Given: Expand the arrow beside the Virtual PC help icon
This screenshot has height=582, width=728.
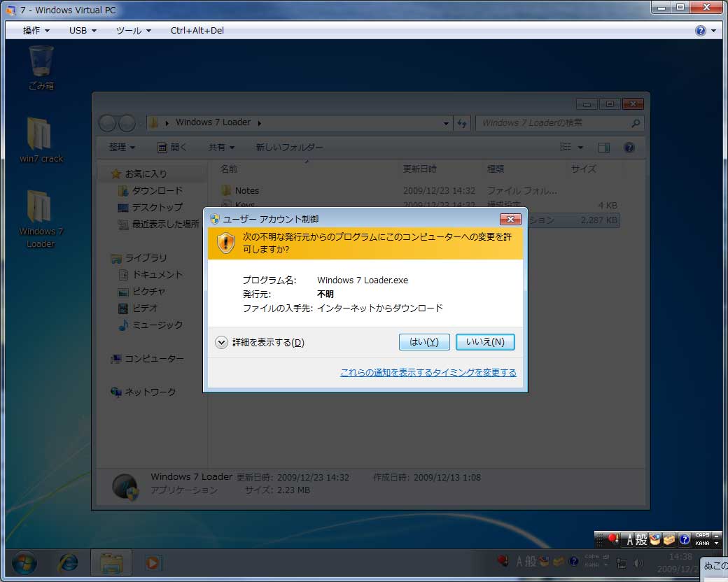Looking at the screenshot, I should [x=713, y=31].
